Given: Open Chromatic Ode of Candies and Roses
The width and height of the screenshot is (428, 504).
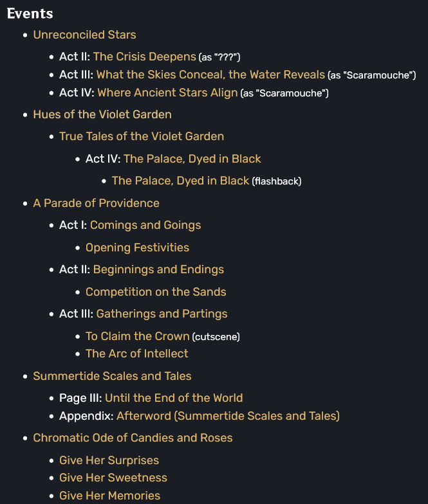Looking at the screenshot, I should click(133, 438).
